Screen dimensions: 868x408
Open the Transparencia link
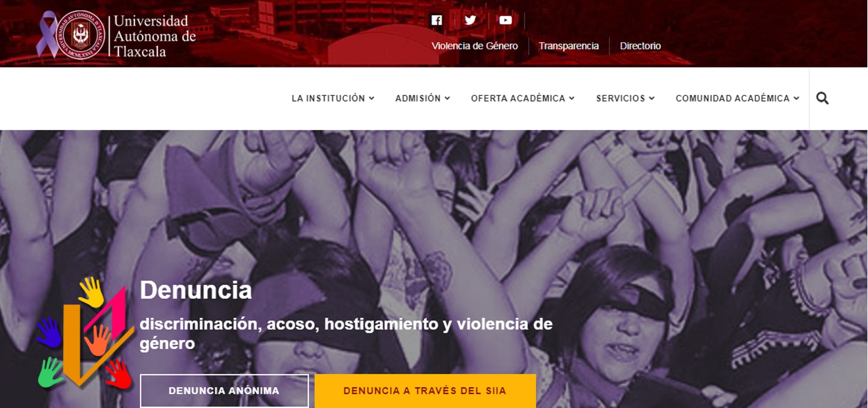pos(568,46)
